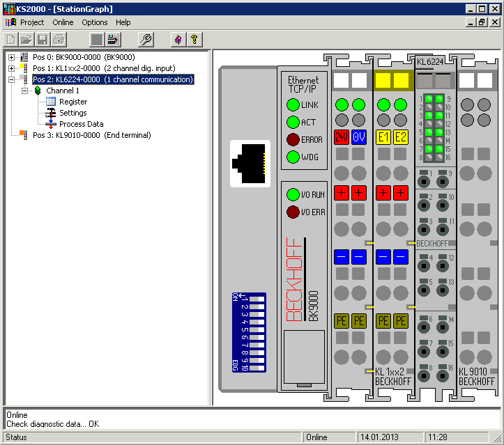The height and width of the screenshot is (445, 504).
Task: Minimize the inner StationGraph child window
Action: [x=471, y=22]
